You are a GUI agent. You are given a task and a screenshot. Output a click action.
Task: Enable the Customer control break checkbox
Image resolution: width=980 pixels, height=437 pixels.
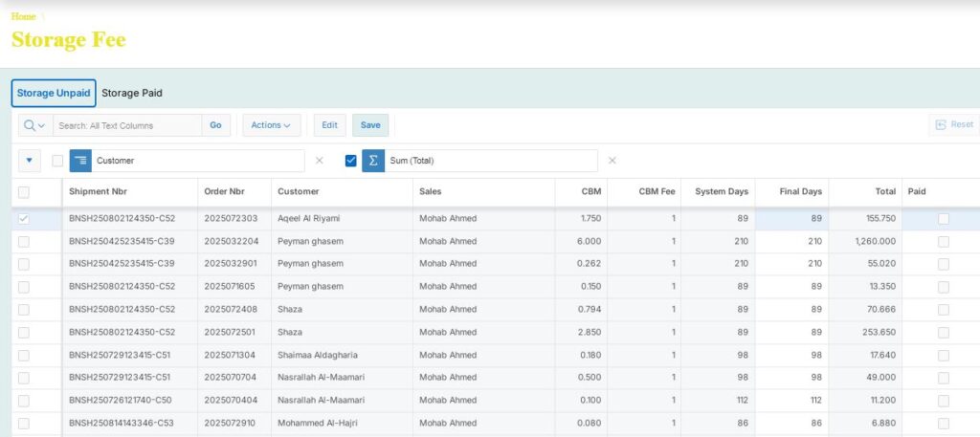tap(58, 161)
